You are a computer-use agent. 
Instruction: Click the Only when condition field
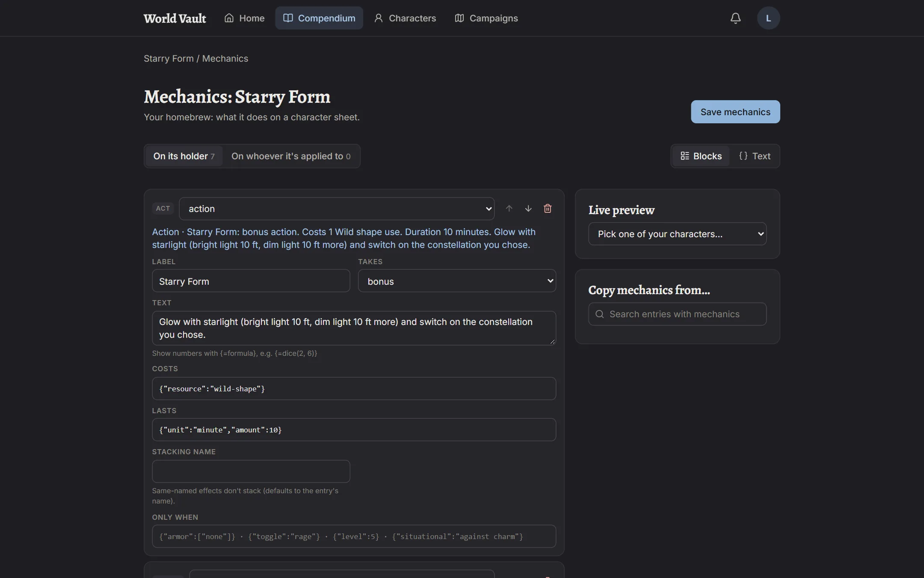pyautogui.click(x=354, y=536)
